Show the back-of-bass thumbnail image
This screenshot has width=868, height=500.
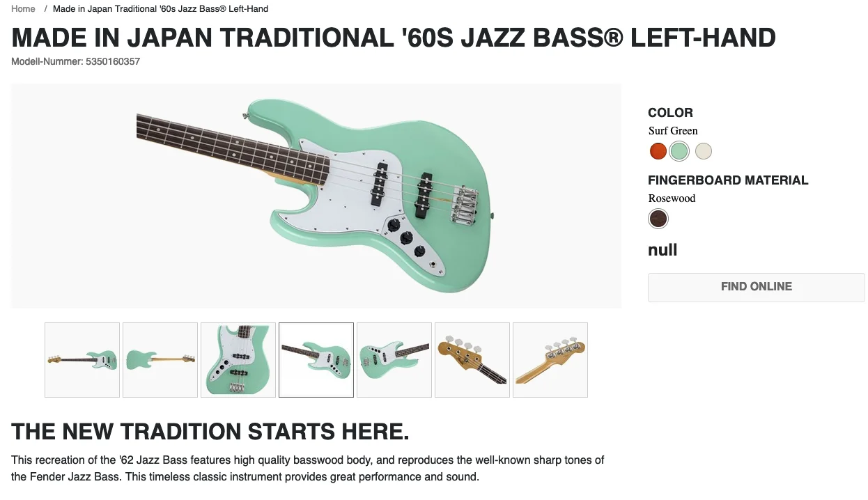click(160, 360)
